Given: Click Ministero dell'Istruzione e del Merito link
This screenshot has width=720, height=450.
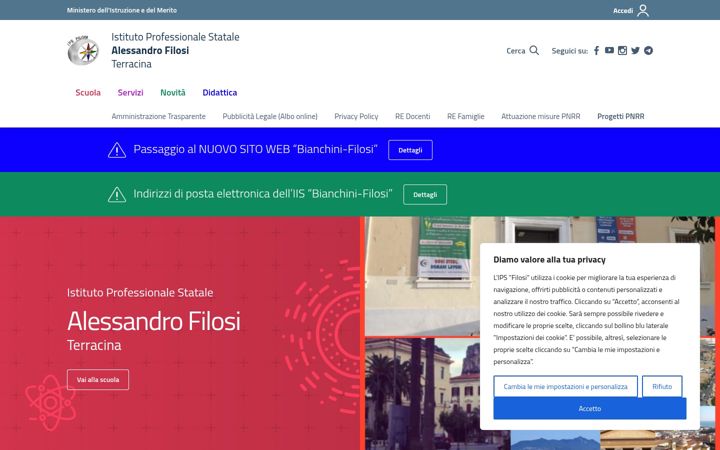Looking at the screenshot, I should (122, 10).
